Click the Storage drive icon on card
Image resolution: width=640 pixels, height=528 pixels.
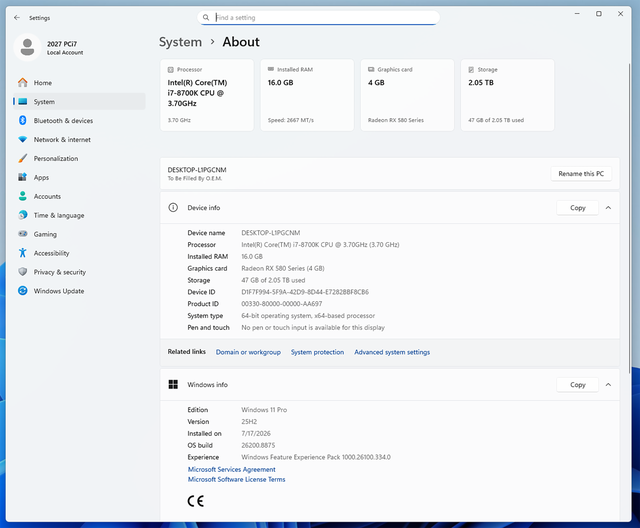(x=471, y=70)
